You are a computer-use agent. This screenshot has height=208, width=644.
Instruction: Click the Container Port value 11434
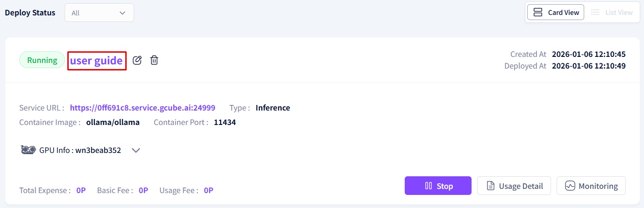coord(225,123)
